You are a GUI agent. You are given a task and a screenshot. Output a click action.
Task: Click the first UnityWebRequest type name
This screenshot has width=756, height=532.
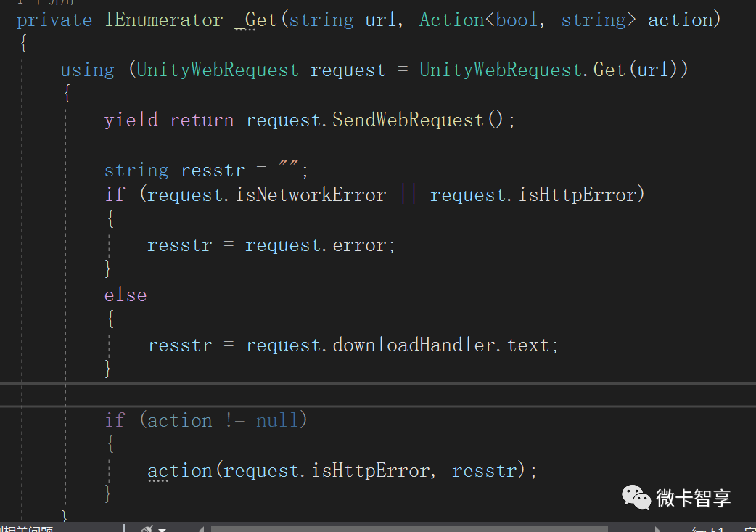pos(217,70)
